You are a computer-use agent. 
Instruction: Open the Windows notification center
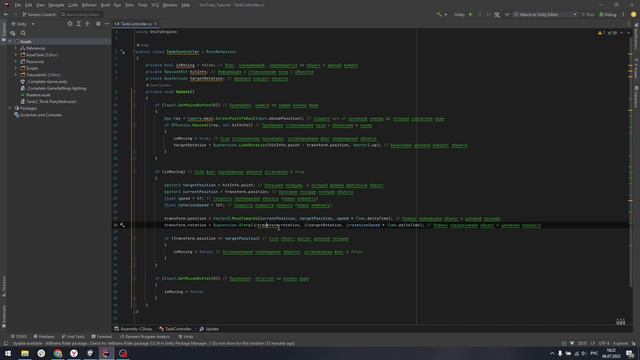[630, 353]
